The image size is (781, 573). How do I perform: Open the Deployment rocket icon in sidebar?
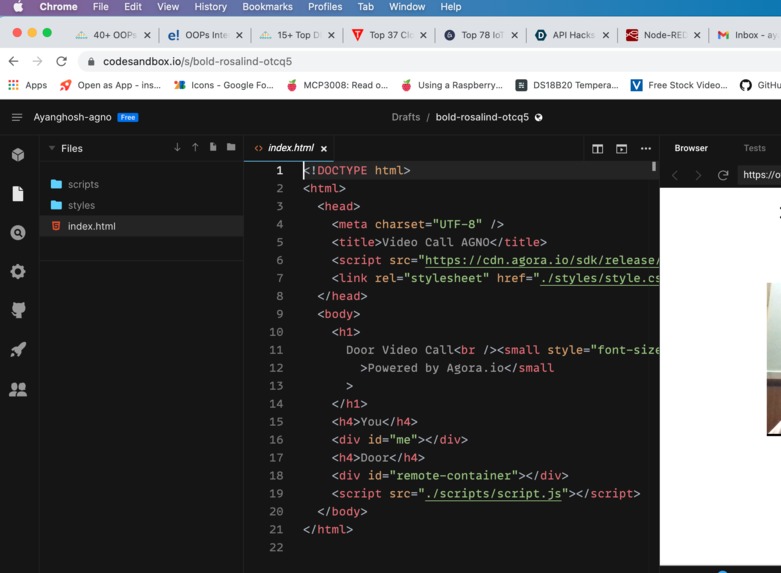18,349
